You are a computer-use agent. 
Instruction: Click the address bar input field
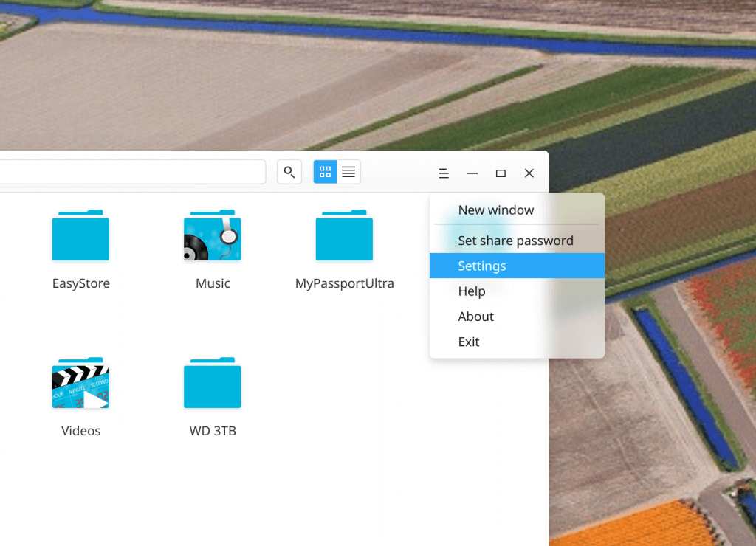133,172
